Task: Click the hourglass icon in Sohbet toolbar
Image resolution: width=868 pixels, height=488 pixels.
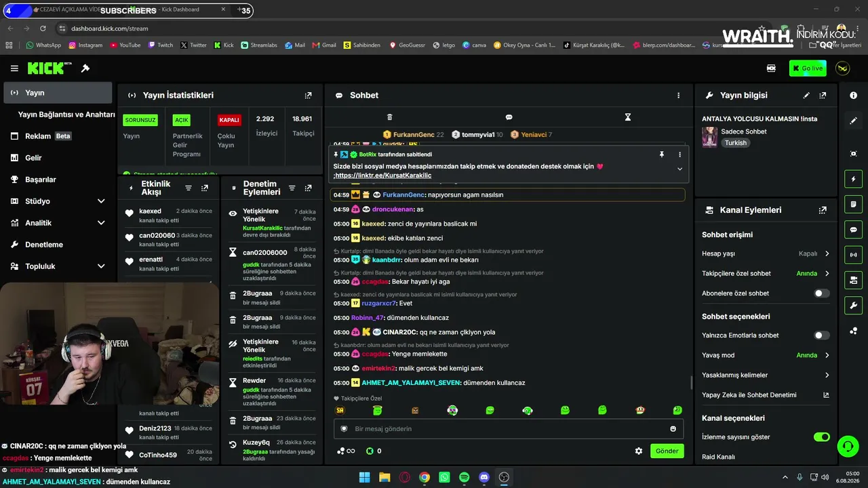Action: coord(628,117)
